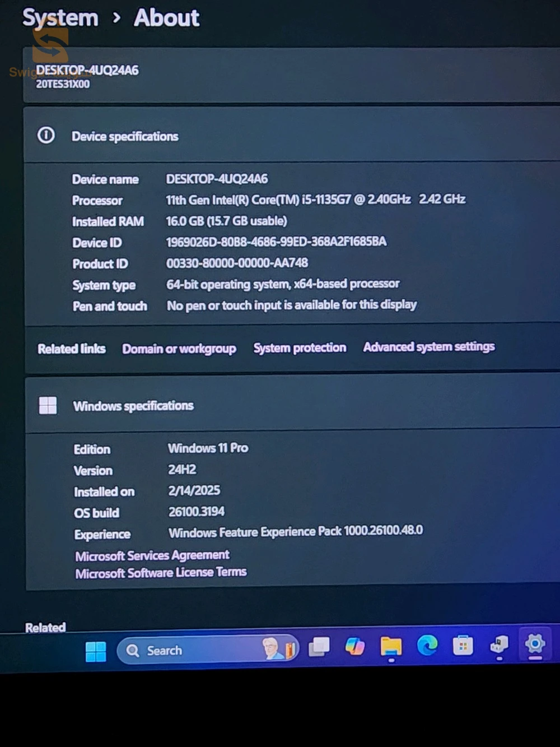This screenshot has width=560, height=747.
Task: Click the 'Pen and touch' label
Action: pyautogui.click(x=110, y=306)
